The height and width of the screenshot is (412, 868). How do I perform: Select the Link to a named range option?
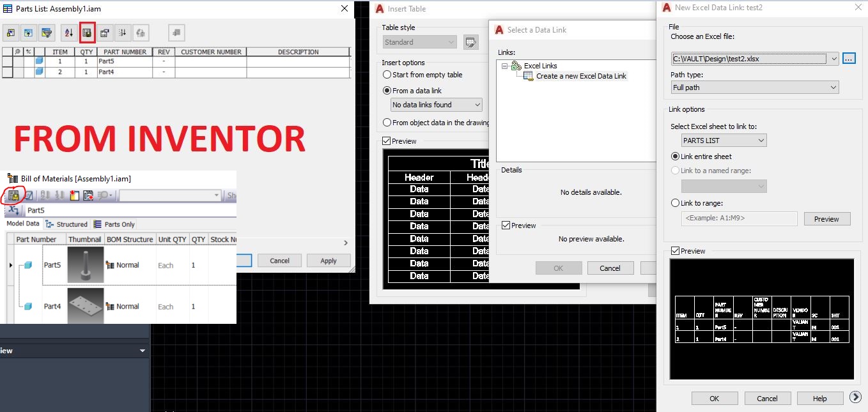coord(674,170)
